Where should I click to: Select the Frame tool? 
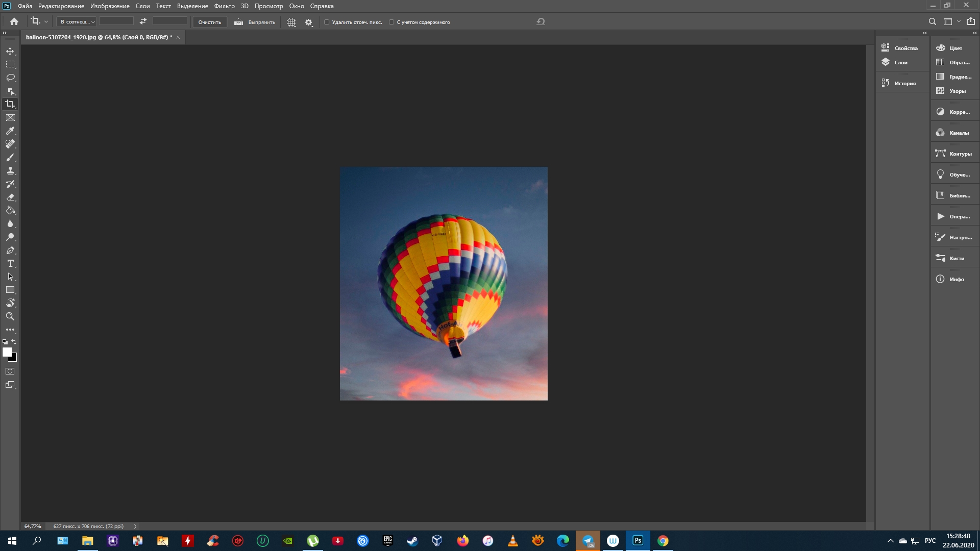10,117
